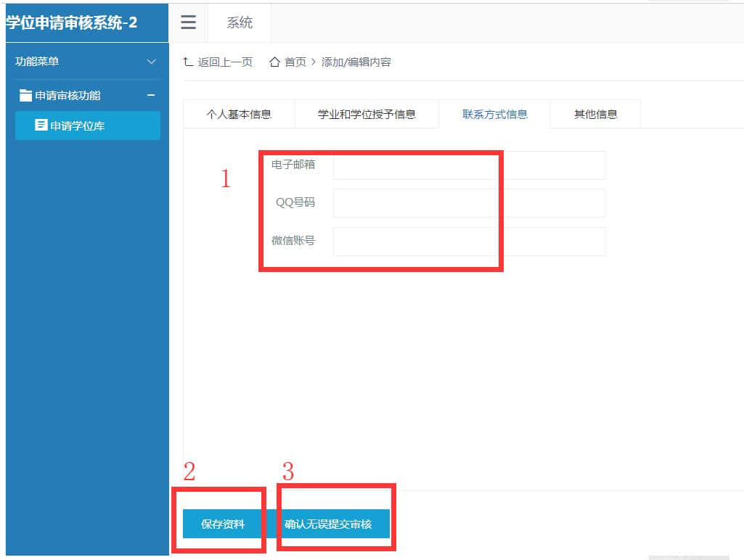Switch to the 学业和学位授予信息 tab

click(x=367, y=114)
